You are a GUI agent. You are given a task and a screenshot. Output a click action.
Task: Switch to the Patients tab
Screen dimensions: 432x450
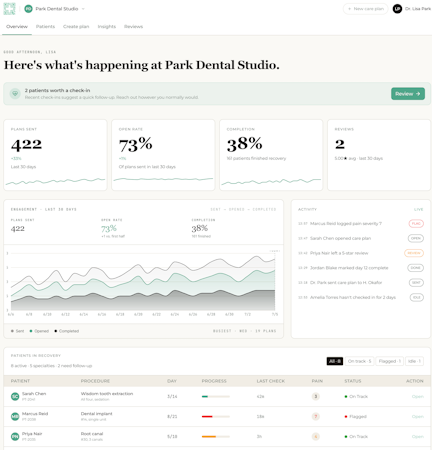tap(45, 26)
